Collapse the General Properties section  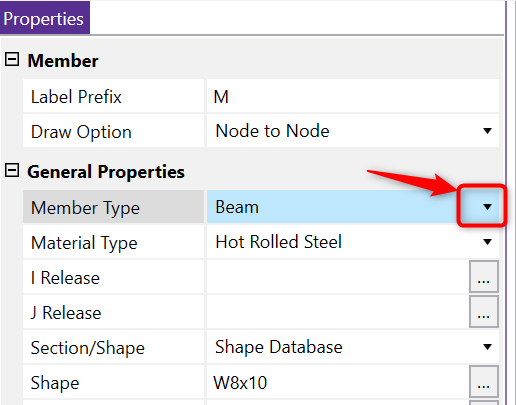point(12,171)
